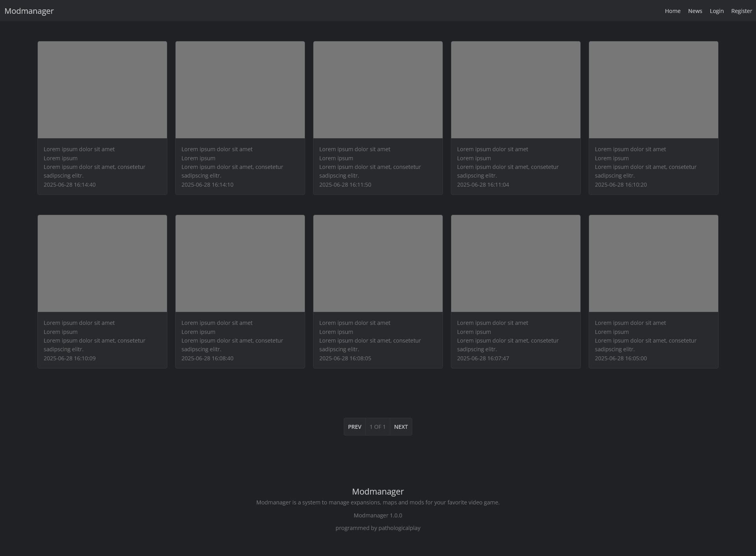Click the timestamp 2025-06-28 16:14:40
Screen dimensions: 756x556
point(70,185)
